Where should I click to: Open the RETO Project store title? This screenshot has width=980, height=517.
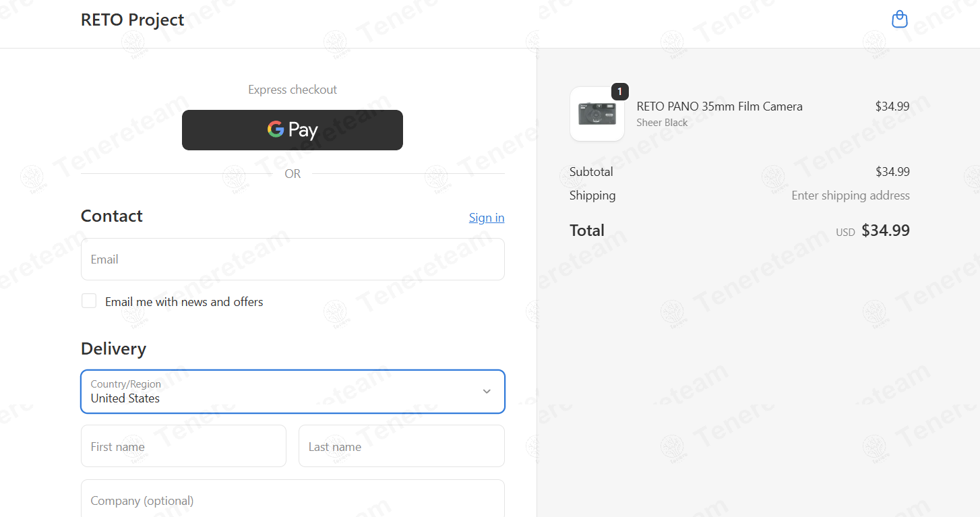[x=132, y=20]
